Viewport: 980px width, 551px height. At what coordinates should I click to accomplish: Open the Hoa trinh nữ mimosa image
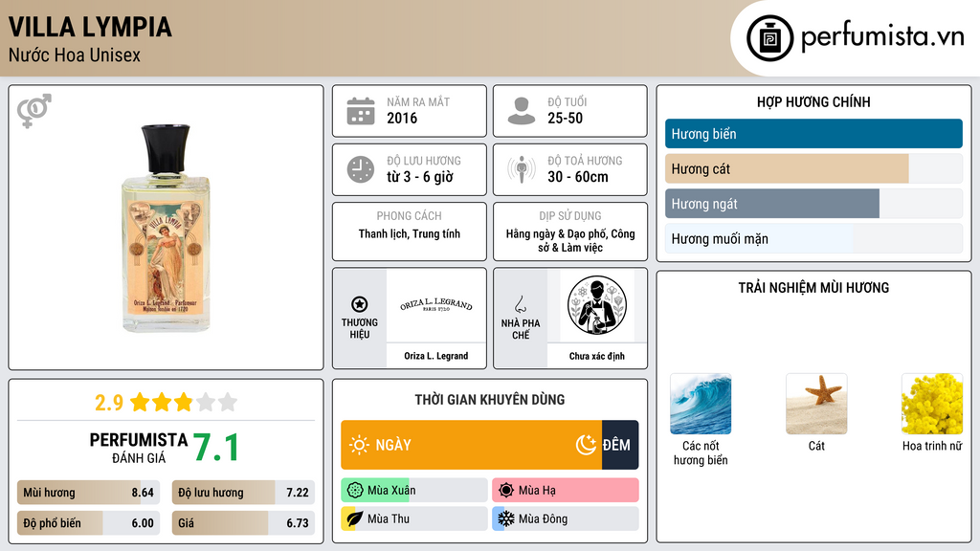(x=932, y=404)
